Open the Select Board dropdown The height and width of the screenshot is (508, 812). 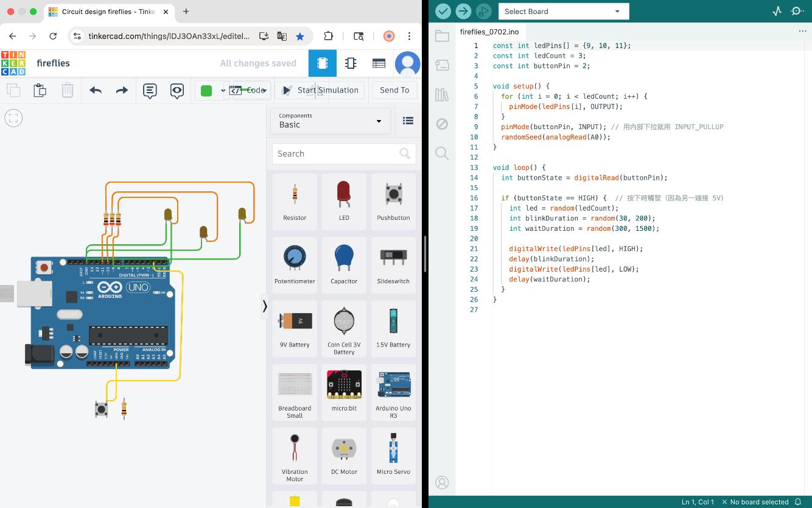(x=563, y=11)
